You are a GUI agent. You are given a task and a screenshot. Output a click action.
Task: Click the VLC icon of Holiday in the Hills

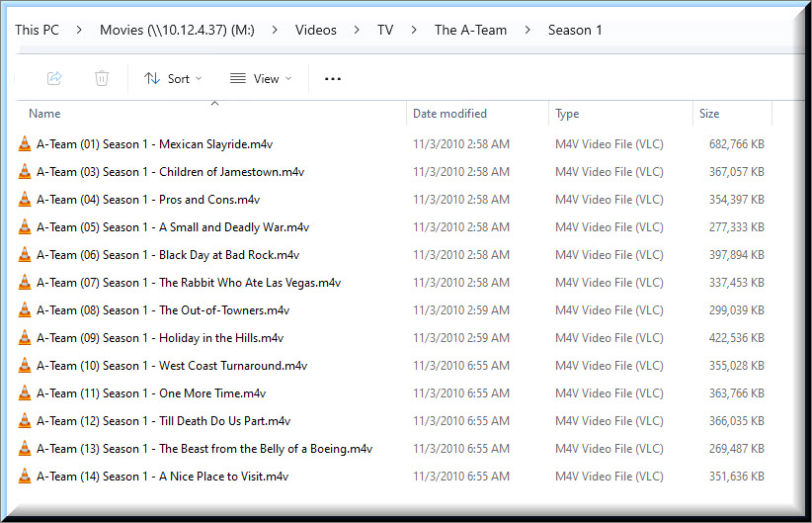[x=25, y=338]
